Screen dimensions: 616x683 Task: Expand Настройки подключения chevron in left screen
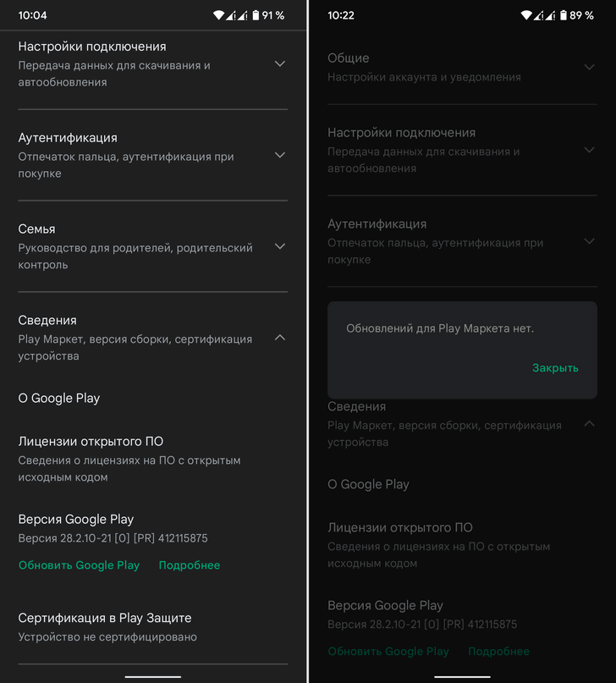pos(280,64)
